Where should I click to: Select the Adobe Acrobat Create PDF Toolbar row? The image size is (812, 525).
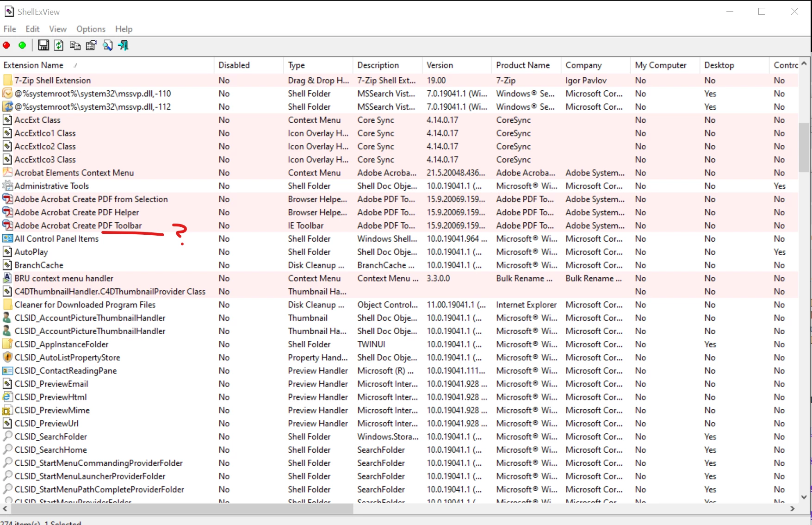[x=399, y=225]
